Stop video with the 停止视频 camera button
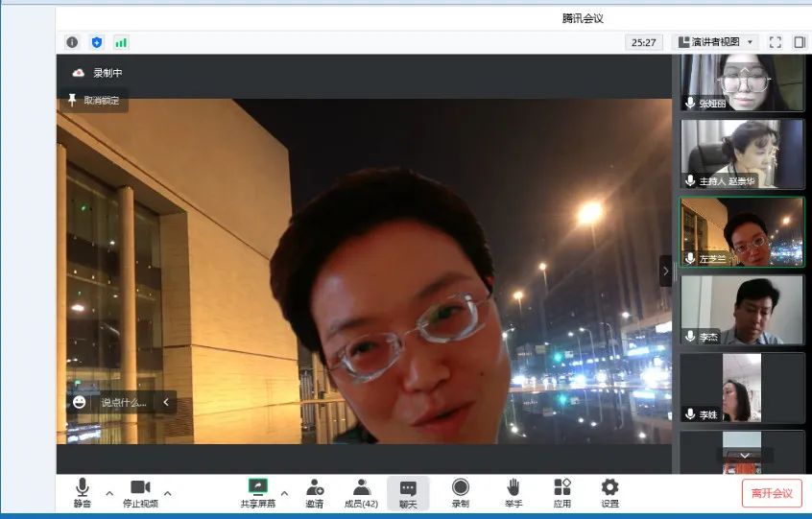The width and height of the screenshot is (812, 519). (140, 492)
